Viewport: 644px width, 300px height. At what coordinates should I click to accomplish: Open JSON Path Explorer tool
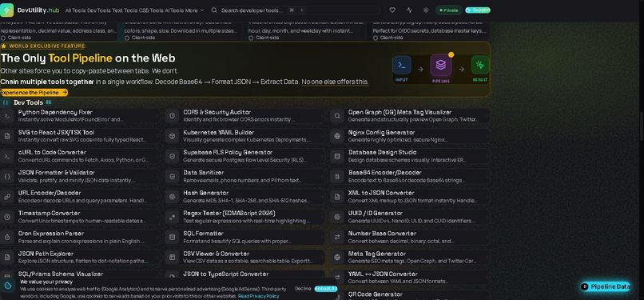[x=80, y=258]
